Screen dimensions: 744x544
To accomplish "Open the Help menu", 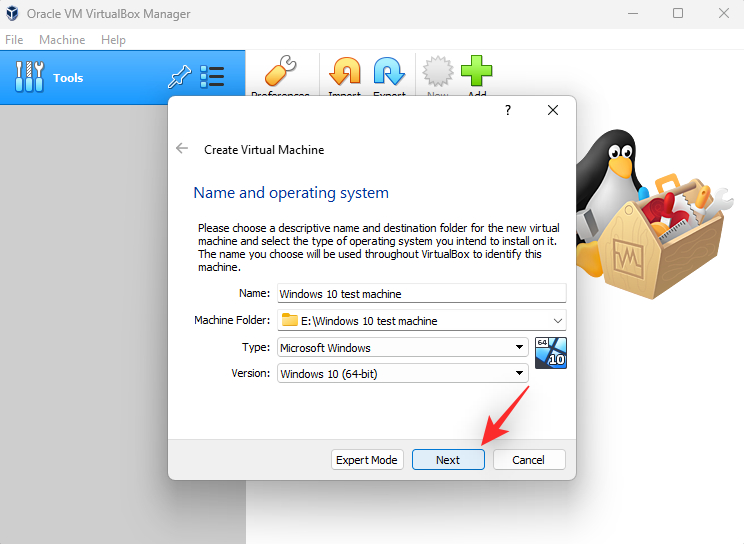I will point(113,40).
